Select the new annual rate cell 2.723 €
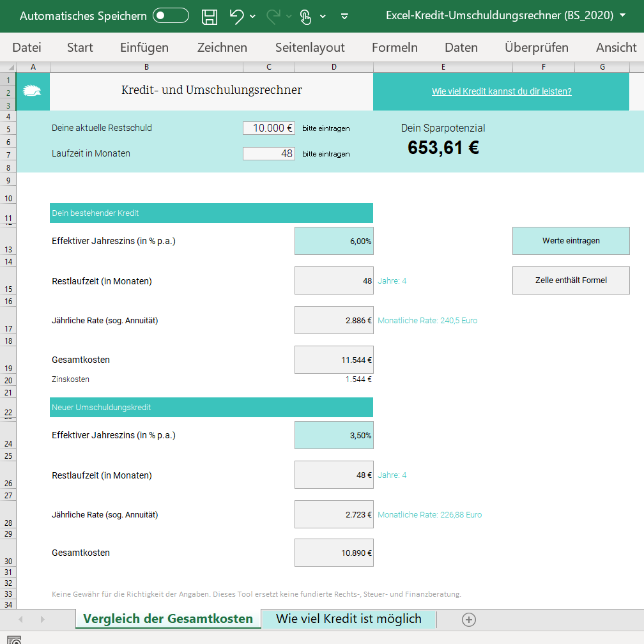Image resolution: width=644 pixels, height=644 pixels. click(334, 514)
